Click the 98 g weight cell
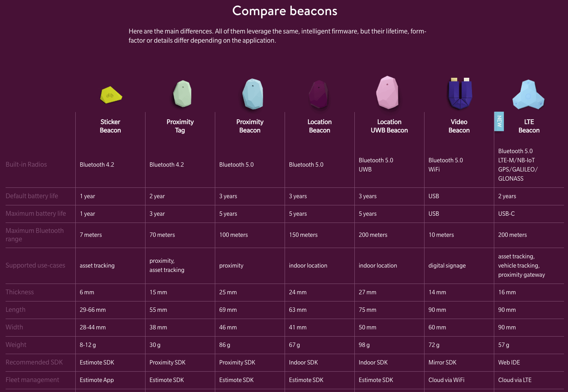 pyautogui.click(x=364, y=345)
